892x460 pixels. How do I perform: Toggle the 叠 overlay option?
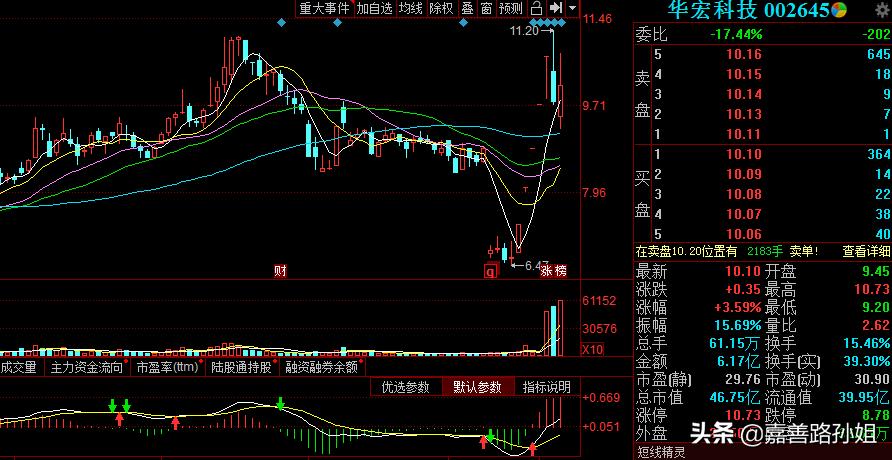[468, 8]
